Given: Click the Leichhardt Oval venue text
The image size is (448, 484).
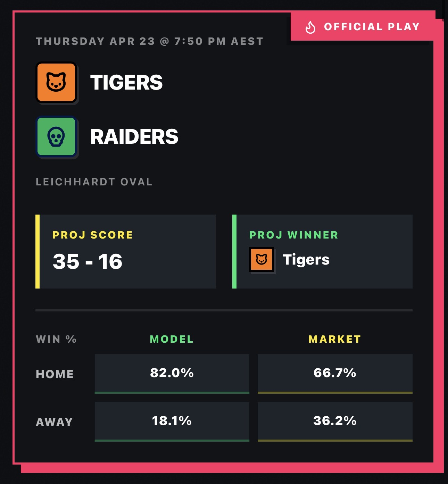Looking at the screenshot, I should pos(94,182).
